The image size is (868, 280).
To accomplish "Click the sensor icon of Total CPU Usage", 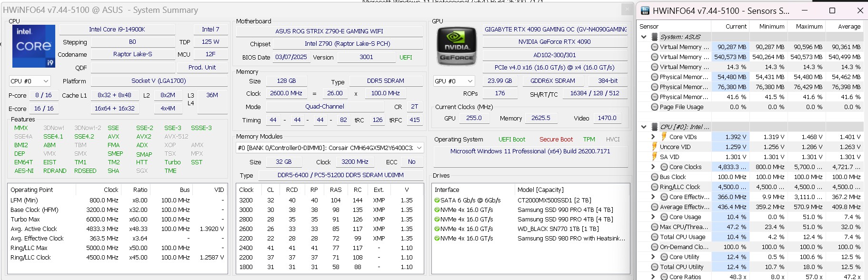I will point(655,237).
